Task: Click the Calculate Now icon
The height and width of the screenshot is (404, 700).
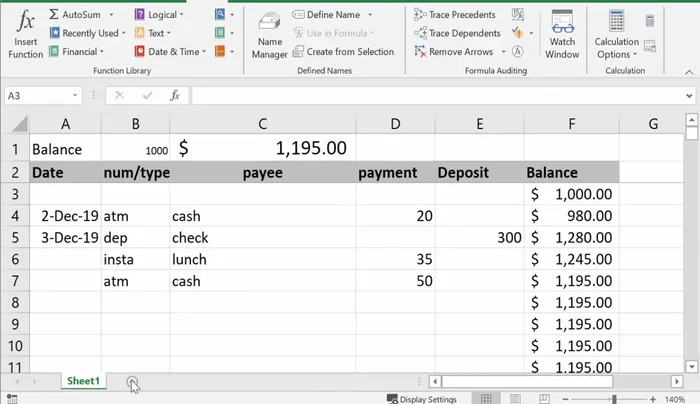Action: coord(650,21)
